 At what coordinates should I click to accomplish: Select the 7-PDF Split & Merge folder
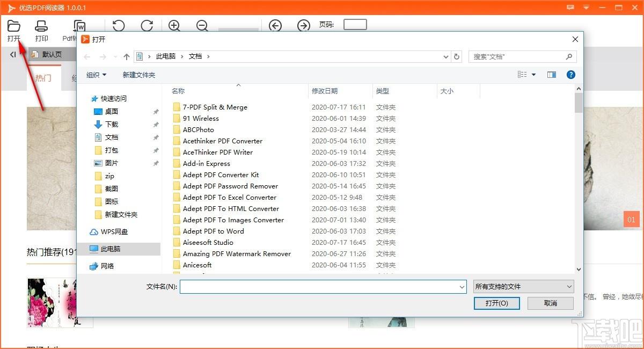pos(210,107)
